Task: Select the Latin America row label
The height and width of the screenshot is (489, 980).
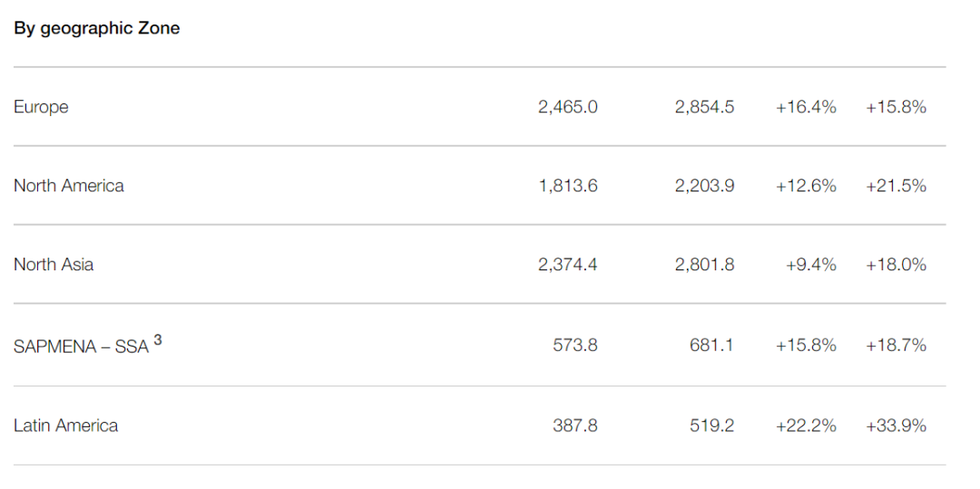Action: (66, 425)
